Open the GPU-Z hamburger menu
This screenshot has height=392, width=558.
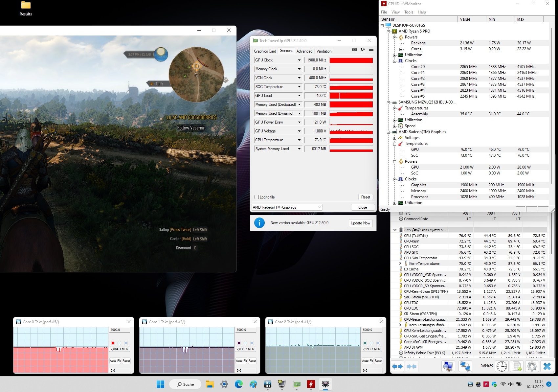coord(371,50)
